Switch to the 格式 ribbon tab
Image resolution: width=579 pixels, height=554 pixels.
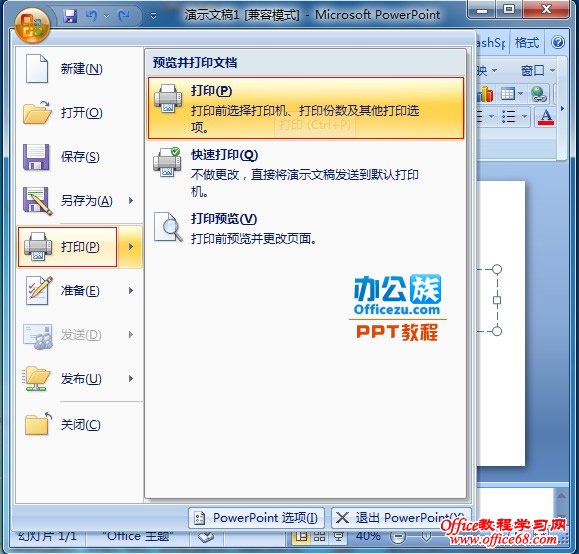coord(527,42)
